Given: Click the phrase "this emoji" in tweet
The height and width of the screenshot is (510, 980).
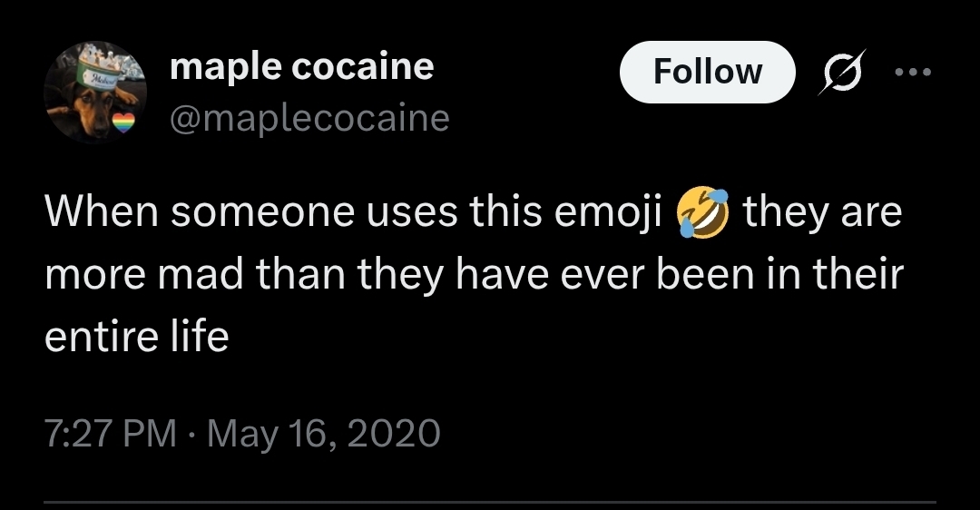Looking at the screenshot, I should pyautogui.click(x=567, y=214).
